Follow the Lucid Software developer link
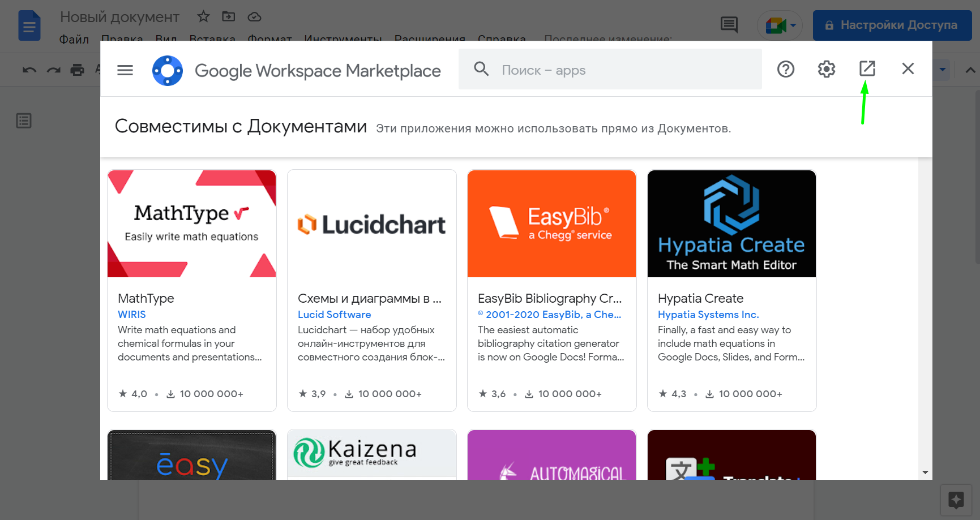980x520 pixels. (x=334, y=315)
